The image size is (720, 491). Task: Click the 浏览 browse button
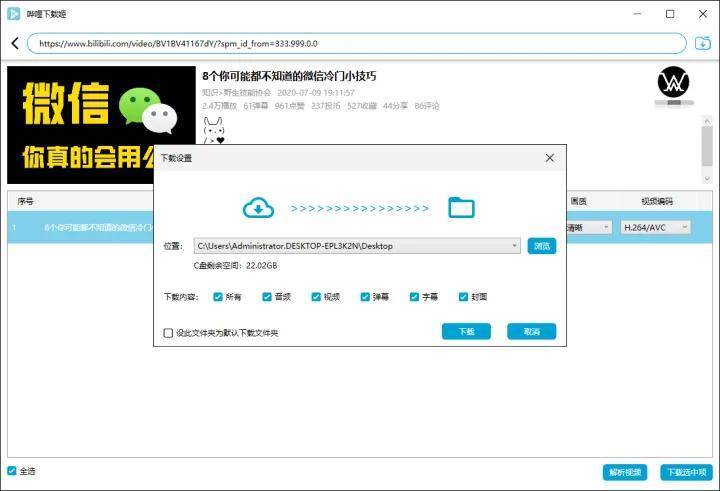pyautogui.click(x=541, y=246)
